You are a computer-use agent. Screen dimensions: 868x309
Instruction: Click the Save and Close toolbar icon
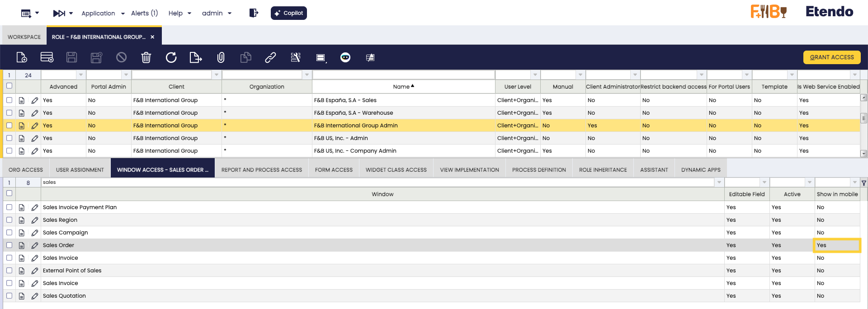pos(96,57)
